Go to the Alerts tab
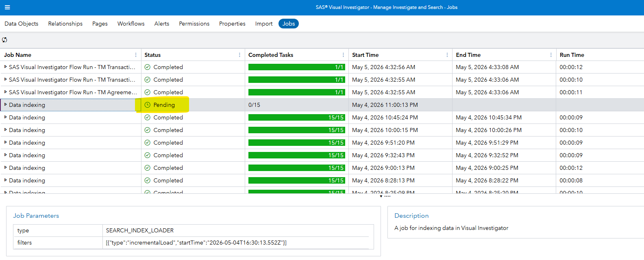This screenshot has height=260, width=644. pyautogui.click(x=162, y=24)
